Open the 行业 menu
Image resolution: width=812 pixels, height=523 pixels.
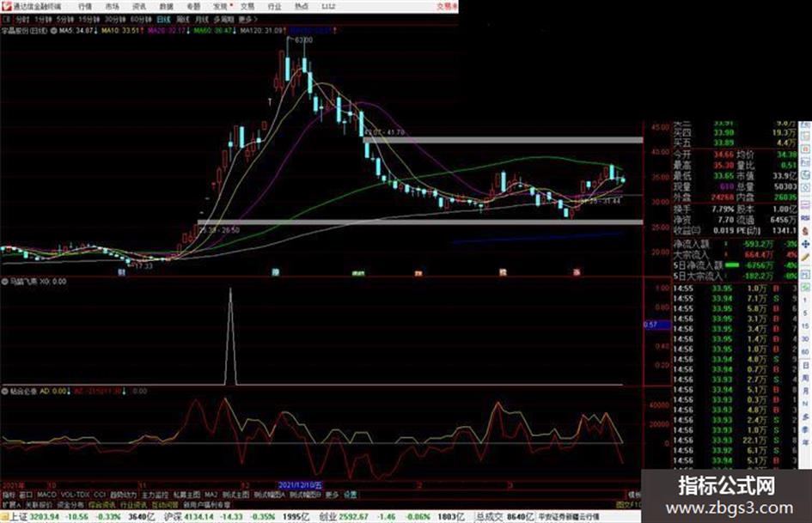(x=274, y=6)
